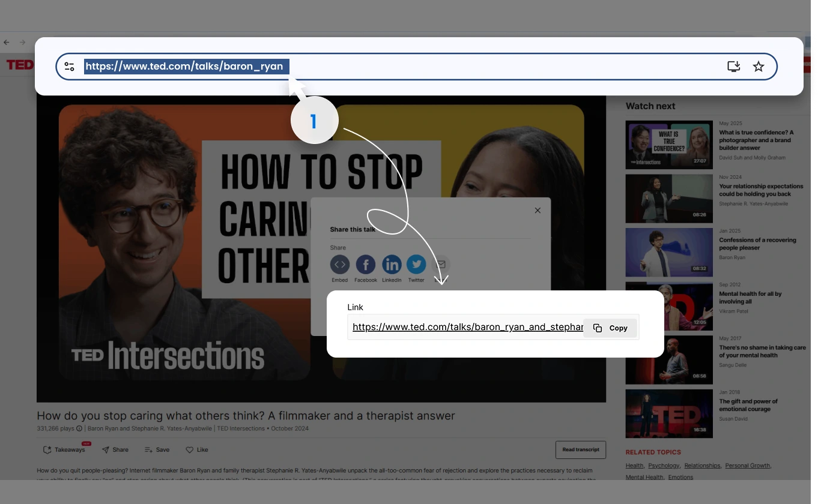Click the Read transcript button
This screenshot has height=504, width=818.
pos(581,449)
